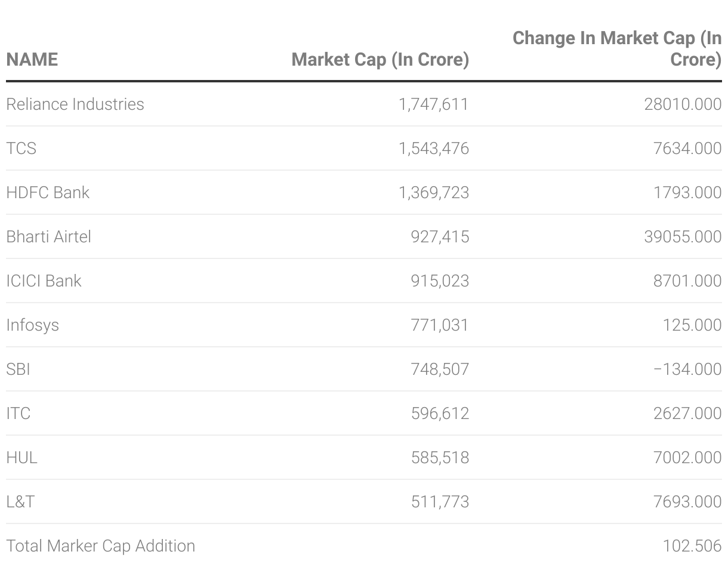The image size is (728, 573).
Task: Select the SBI row label
Action: [18, 369]
